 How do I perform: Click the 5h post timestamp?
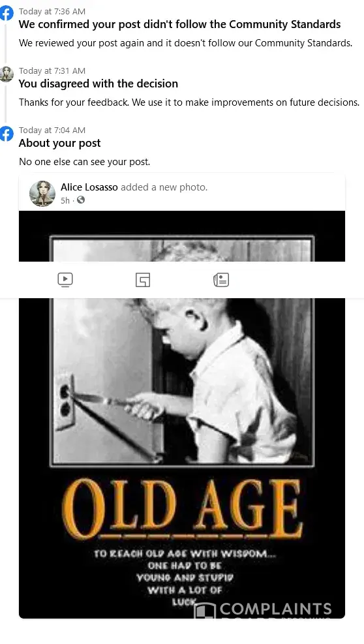tap(65, 200)
